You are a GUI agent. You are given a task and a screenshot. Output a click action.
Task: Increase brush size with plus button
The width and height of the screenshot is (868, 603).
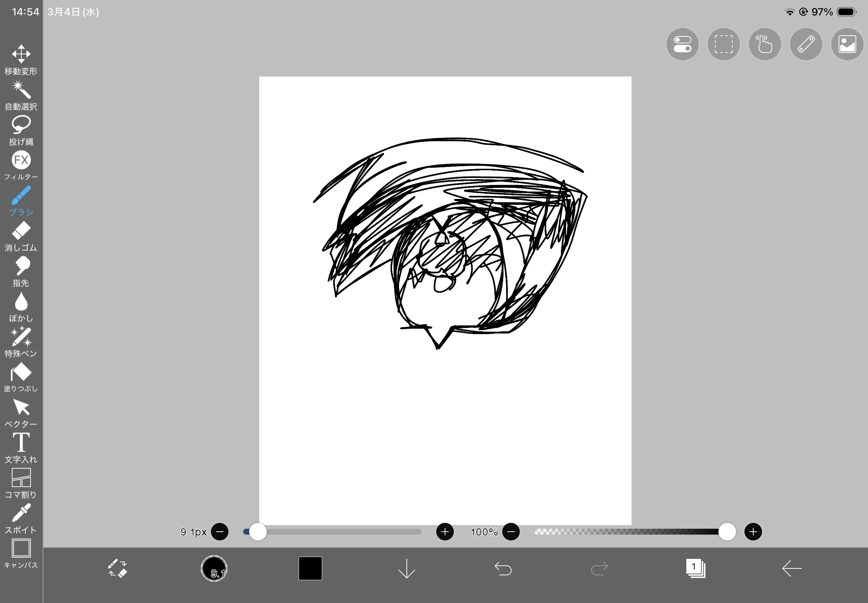pyautogui.click(x=445, y=532)
